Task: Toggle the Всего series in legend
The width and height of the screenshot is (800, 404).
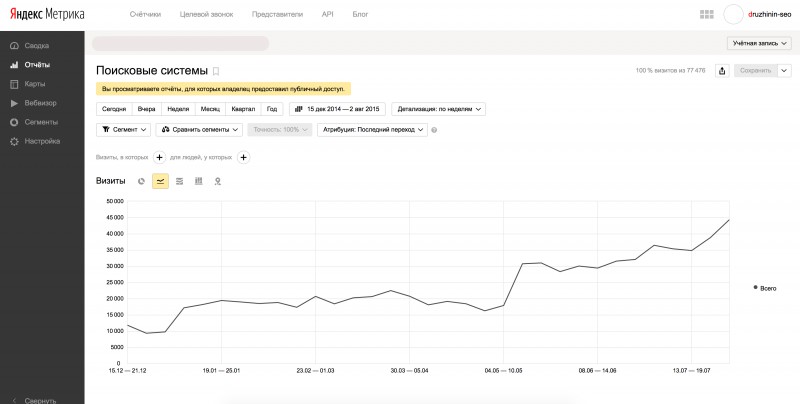Action: pyautogui.click(x=765, y=288)
